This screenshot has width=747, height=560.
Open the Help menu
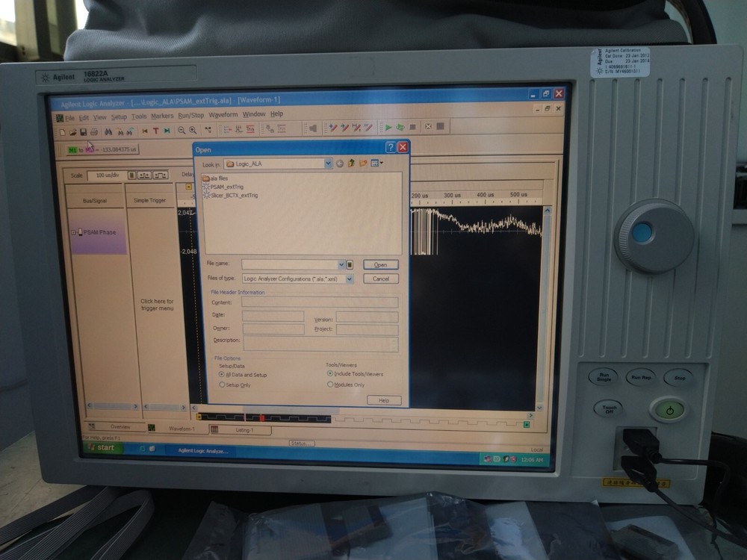[277, 113]
